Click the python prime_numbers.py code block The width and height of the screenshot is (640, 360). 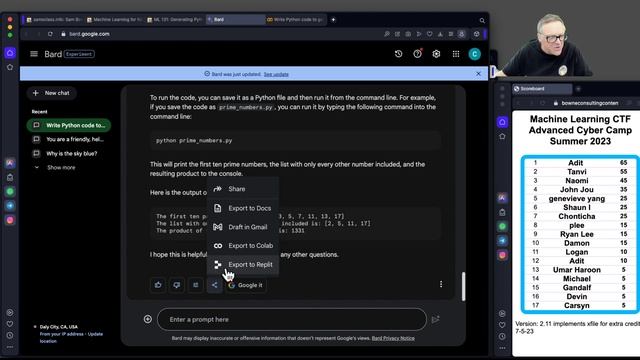[295, 140]
